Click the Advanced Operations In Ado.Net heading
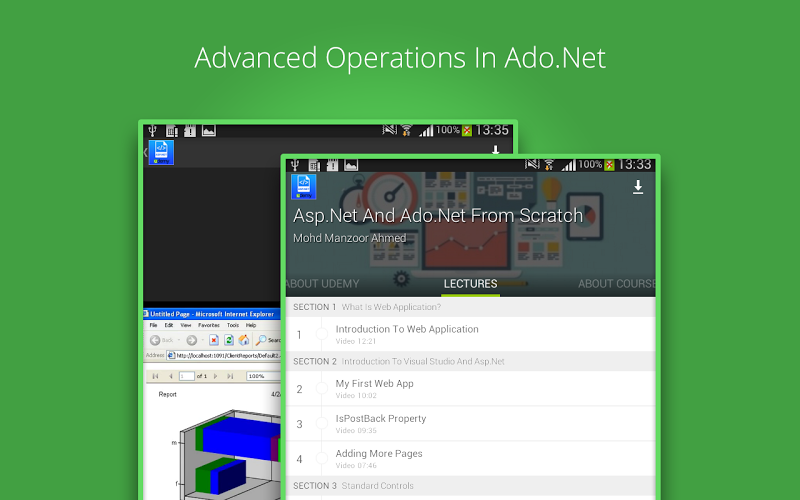Image resolution: width=800 pixels, height=500 pixels. tap(400, 58)
